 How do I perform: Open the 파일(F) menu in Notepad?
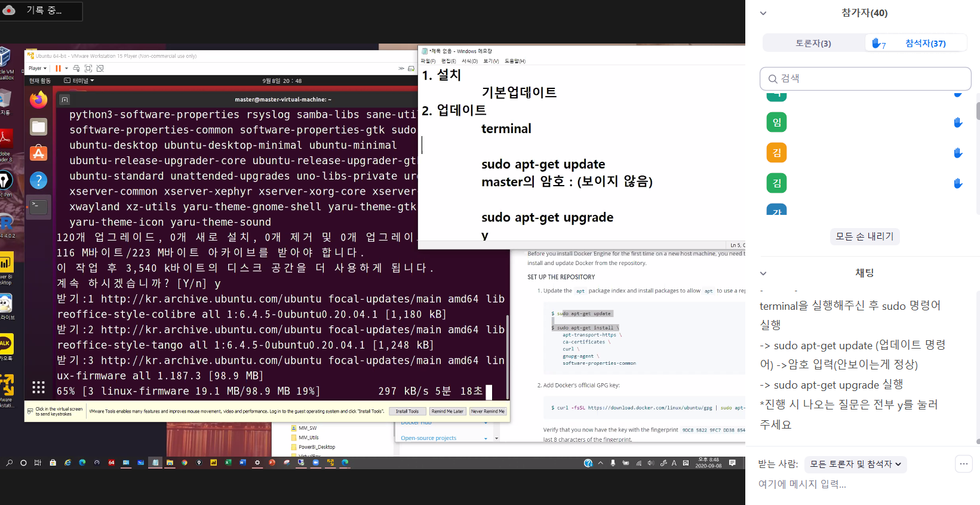tap(428, 61)
